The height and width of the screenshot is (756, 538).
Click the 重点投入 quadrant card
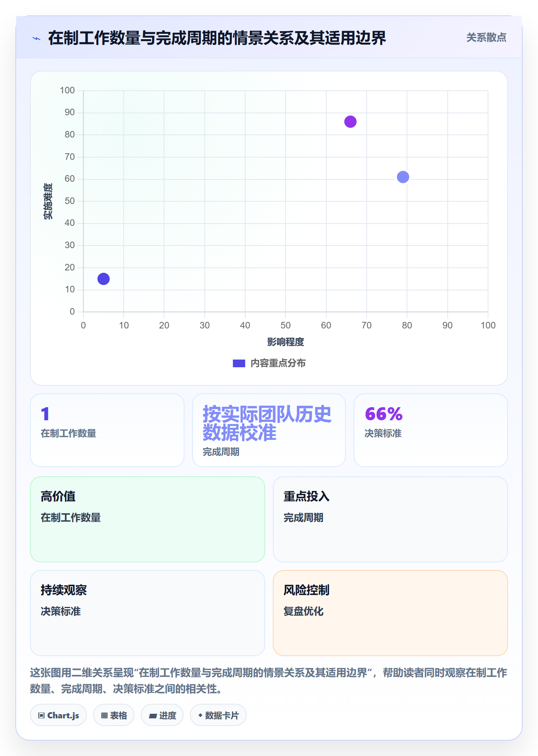tap(390, 519)
